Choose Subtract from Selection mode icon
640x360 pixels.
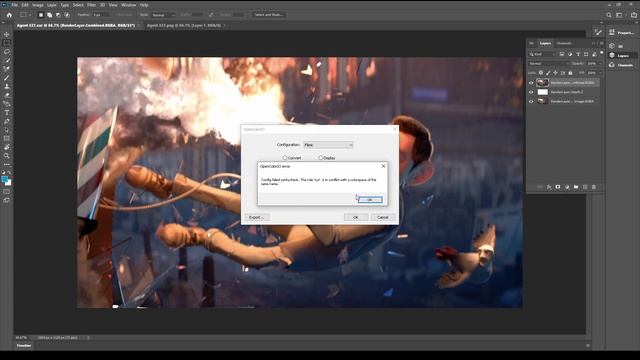(x=58, y=15)
